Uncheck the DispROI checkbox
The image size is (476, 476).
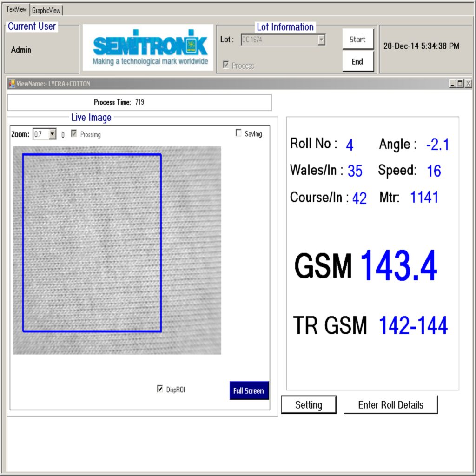coord(160,389)
